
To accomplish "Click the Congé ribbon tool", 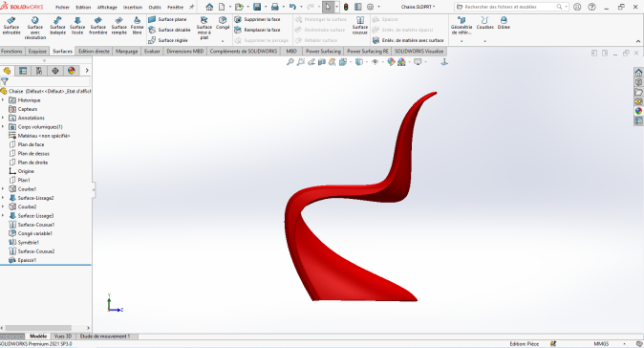I will click(x=223, y=23).
